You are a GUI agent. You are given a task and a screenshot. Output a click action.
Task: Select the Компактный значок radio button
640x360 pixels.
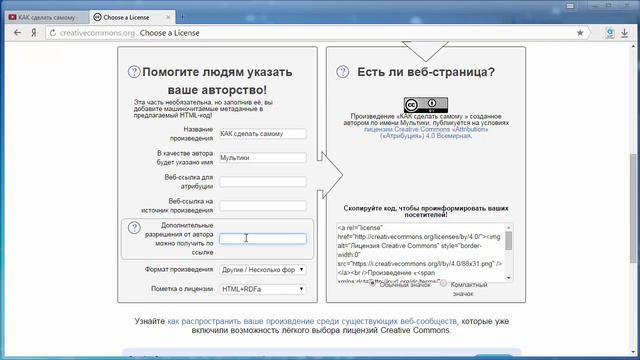pos(443,283)
